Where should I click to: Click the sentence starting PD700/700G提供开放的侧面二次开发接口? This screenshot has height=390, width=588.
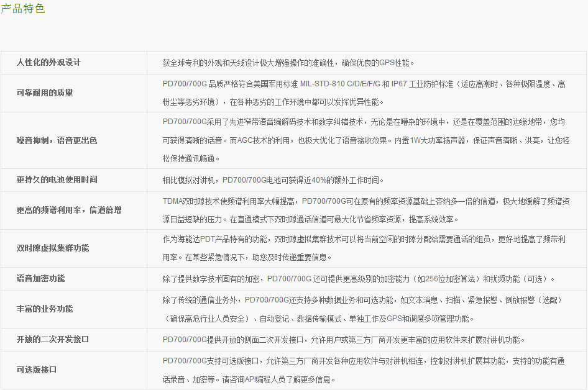tap(344, 340)
